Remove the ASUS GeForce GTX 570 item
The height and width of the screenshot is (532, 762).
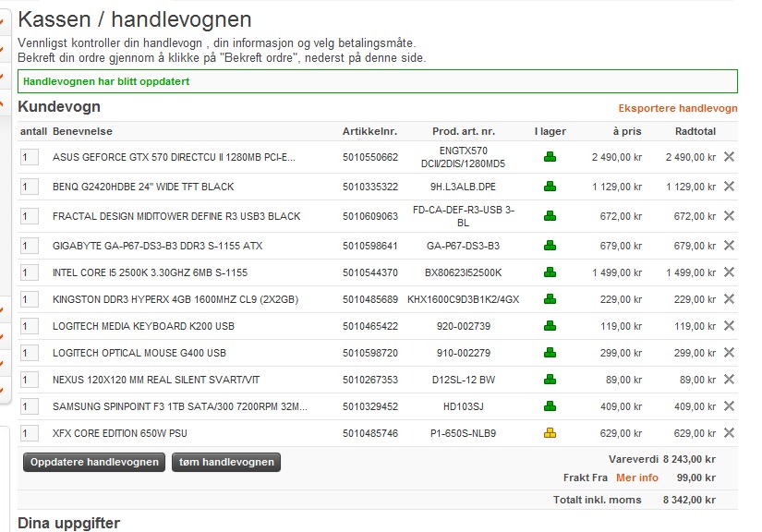(x=729, y=156)
